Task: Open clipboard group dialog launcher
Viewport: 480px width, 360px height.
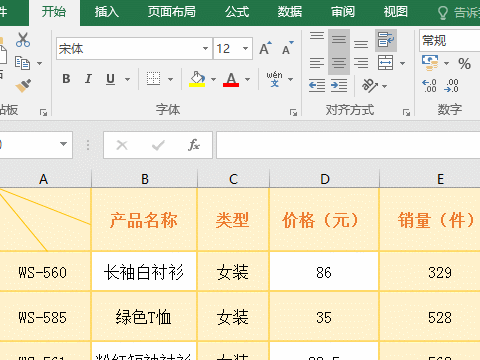Action: [43, 113]
